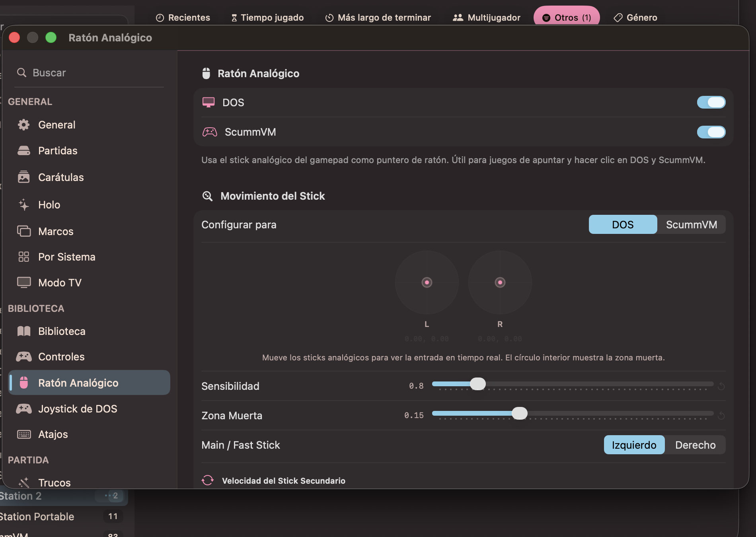The image size is (756, 537).
Task: Open Atajos keyboard icon
Action: (x=24, y=434)
